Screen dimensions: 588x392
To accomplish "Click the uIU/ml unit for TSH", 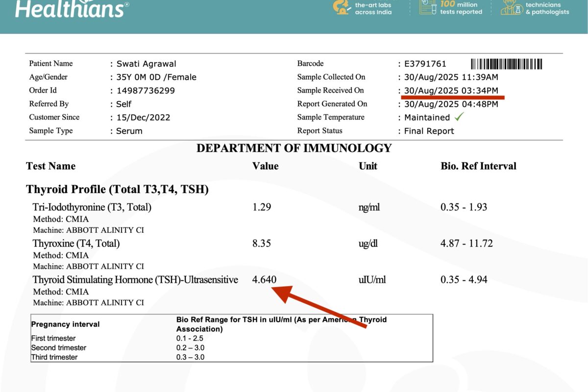I will pyautogui.click(x=372, y=280).
